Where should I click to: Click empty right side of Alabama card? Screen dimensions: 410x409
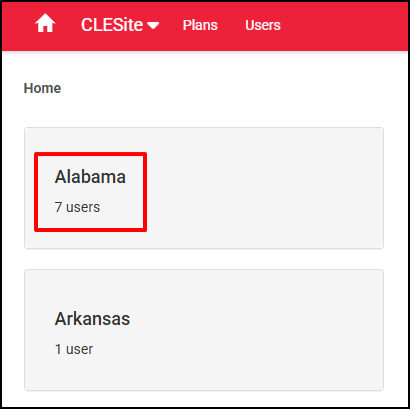coord(265,188)
